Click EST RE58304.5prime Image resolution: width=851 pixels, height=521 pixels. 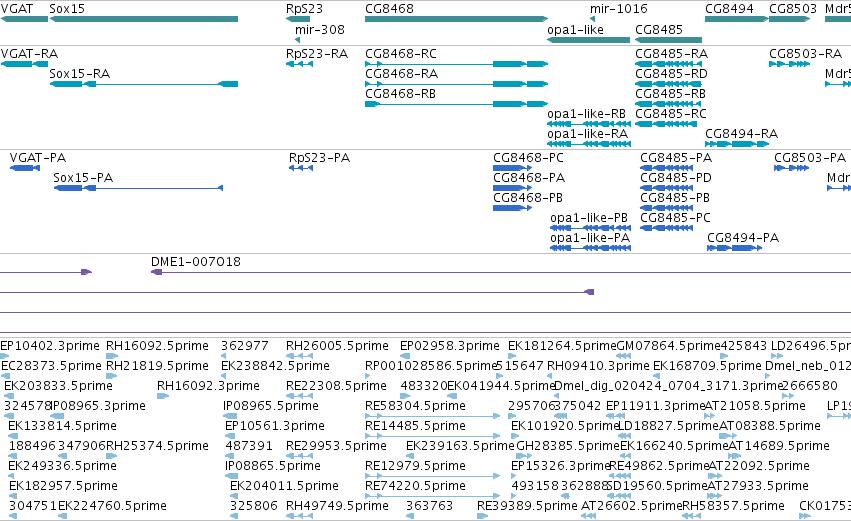[415, 406]
